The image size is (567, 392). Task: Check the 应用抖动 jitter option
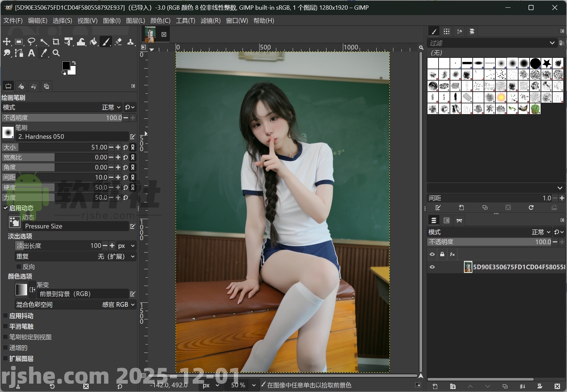(x=5, y=316)
